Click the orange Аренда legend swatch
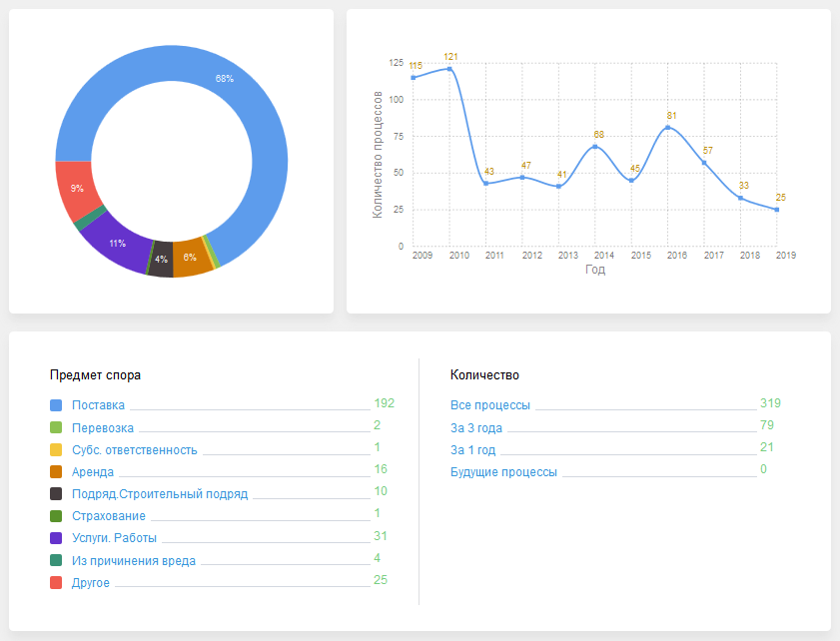 pos(56,471)
